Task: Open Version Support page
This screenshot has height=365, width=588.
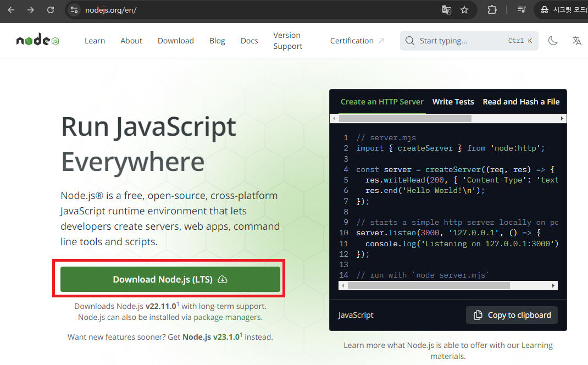Action: tap(287, 41)
